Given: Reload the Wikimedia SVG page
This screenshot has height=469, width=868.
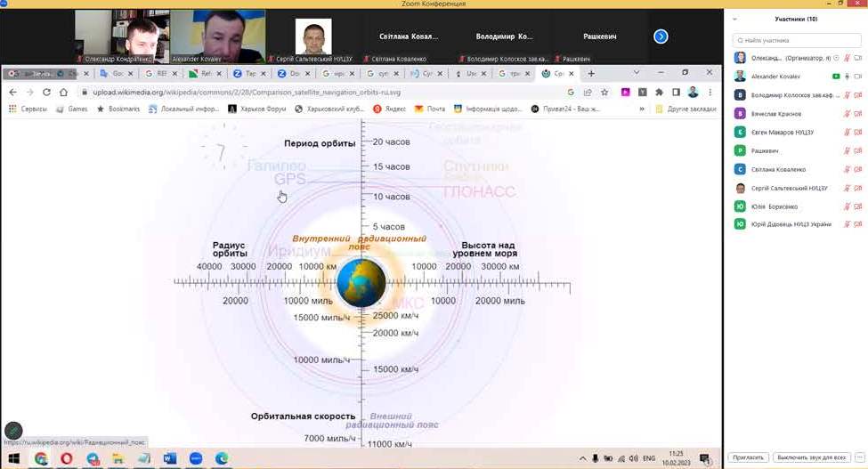Looking at the screenshot, I should click(x=46, y=93).
